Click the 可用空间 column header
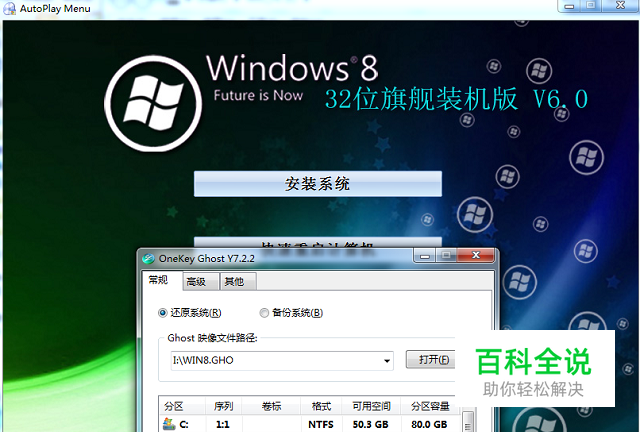 pyautogui.click(x=371, y=406)
